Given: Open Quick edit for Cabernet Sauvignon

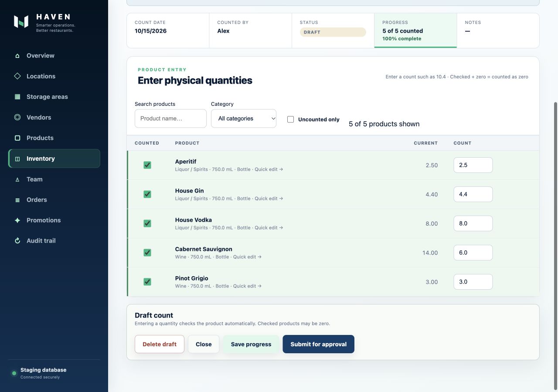Looking at the screenshot, I should (x=247, y=257).
